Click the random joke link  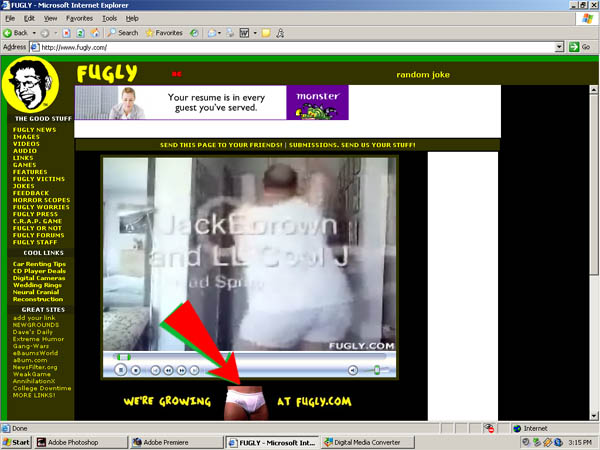click(x=423, y=75)
